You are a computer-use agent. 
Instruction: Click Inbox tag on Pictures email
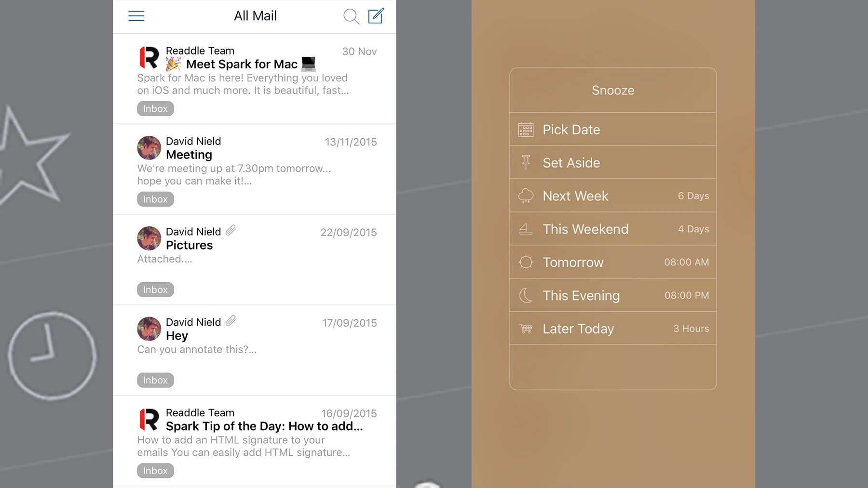coord(155,290)
